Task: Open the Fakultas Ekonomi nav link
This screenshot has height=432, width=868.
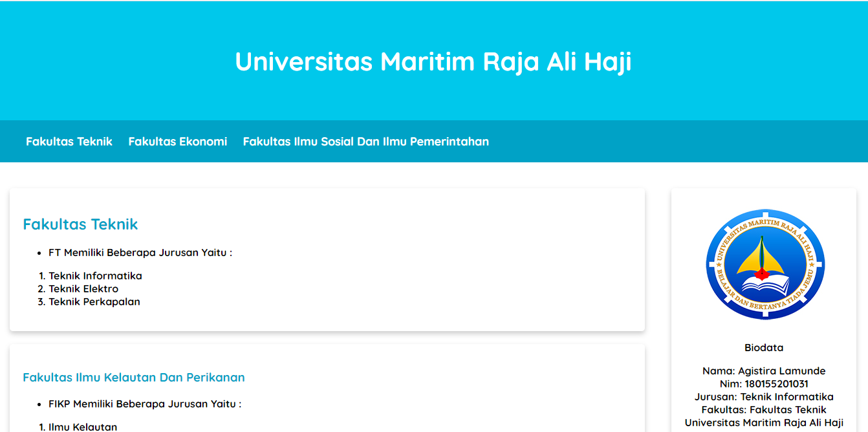Action: tap(178, 141)
